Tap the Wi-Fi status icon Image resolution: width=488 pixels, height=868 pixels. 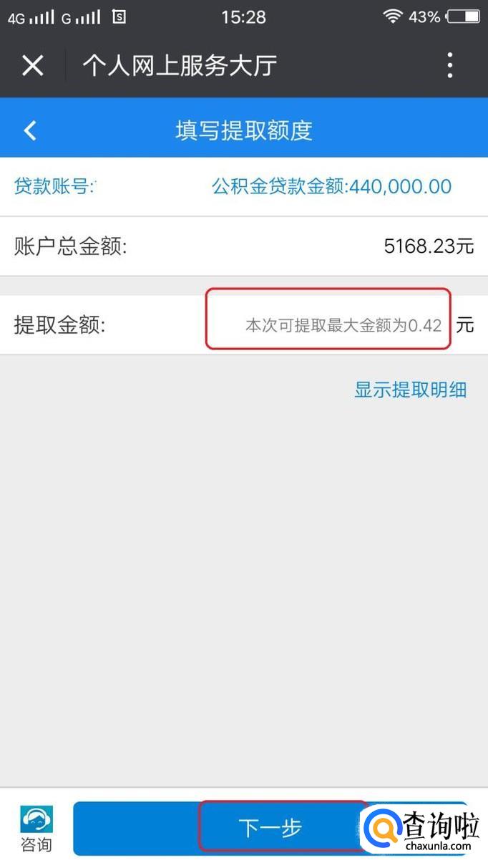pos(392,16)
